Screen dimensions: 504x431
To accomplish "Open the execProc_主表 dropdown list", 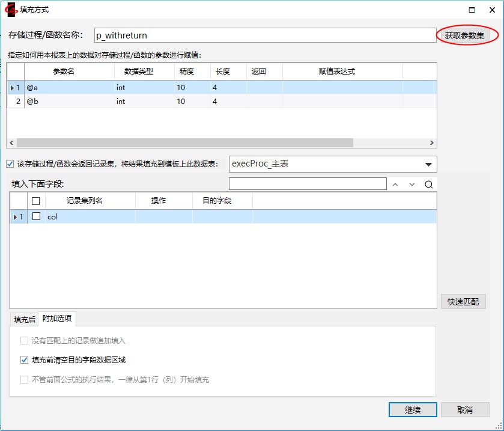I will [x=428, y=164].
